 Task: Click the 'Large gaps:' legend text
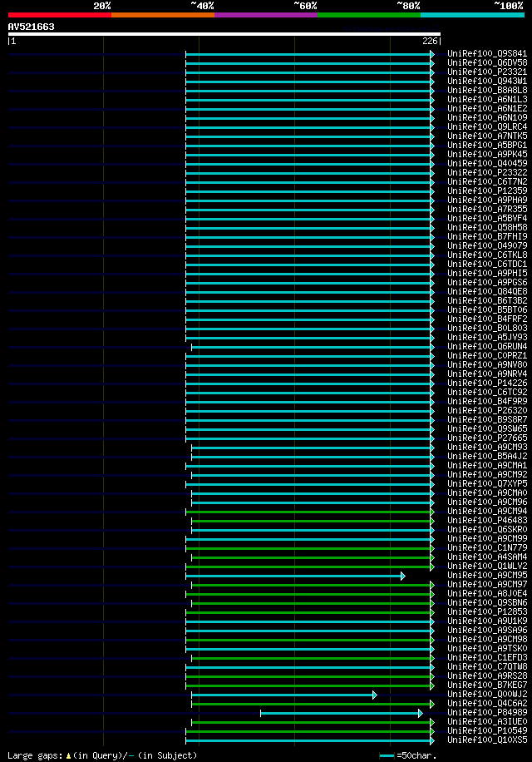click(x=35, y=755)
